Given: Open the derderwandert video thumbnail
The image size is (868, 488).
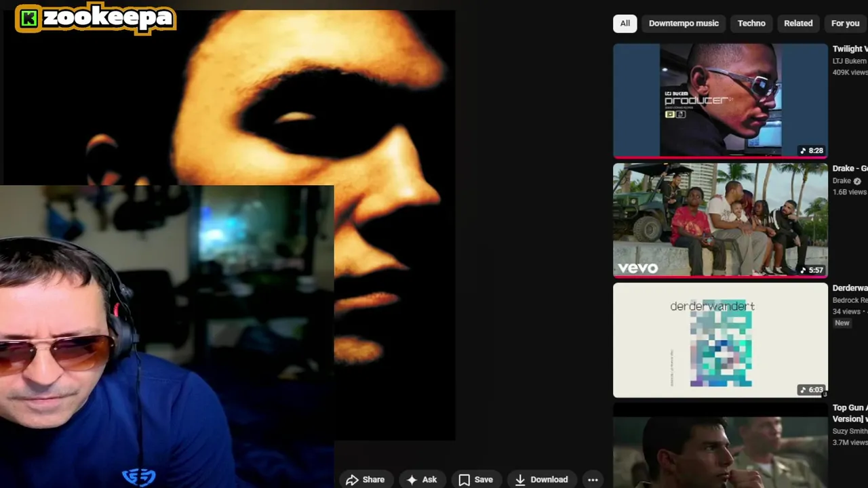Looking at the screenshot, I should point(720,340).
